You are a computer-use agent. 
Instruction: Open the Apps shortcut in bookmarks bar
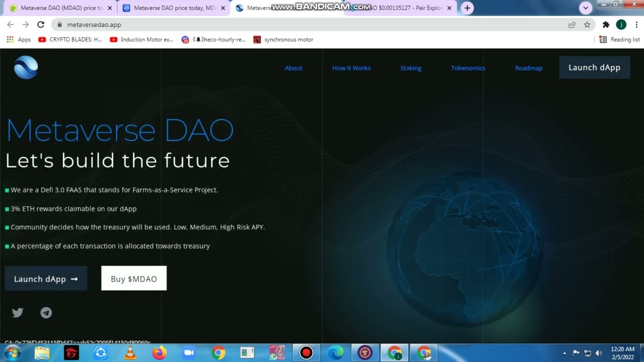(19, 39)
